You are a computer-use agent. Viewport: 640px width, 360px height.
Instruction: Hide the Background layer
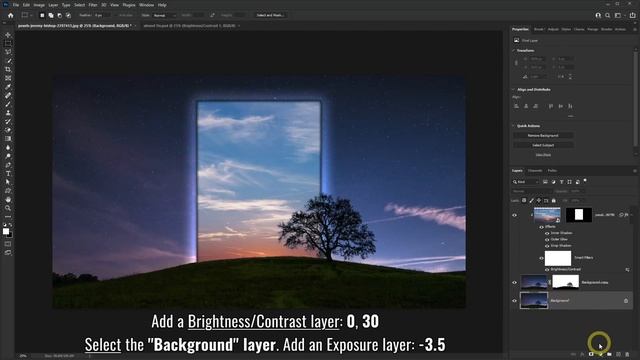pos(514,301)
